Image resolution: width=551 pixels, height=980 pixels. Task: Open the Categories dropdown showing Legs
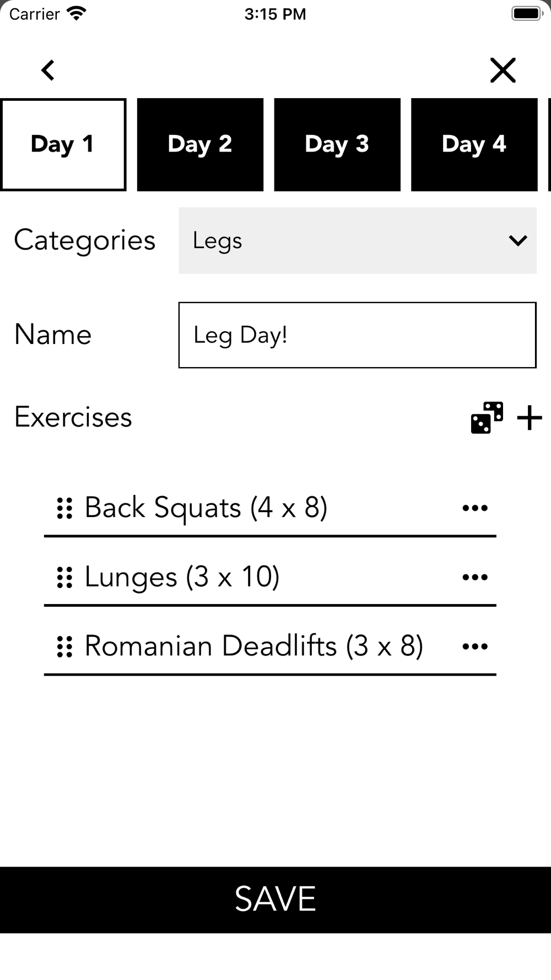pyautogui.click(x=358, y=240)
